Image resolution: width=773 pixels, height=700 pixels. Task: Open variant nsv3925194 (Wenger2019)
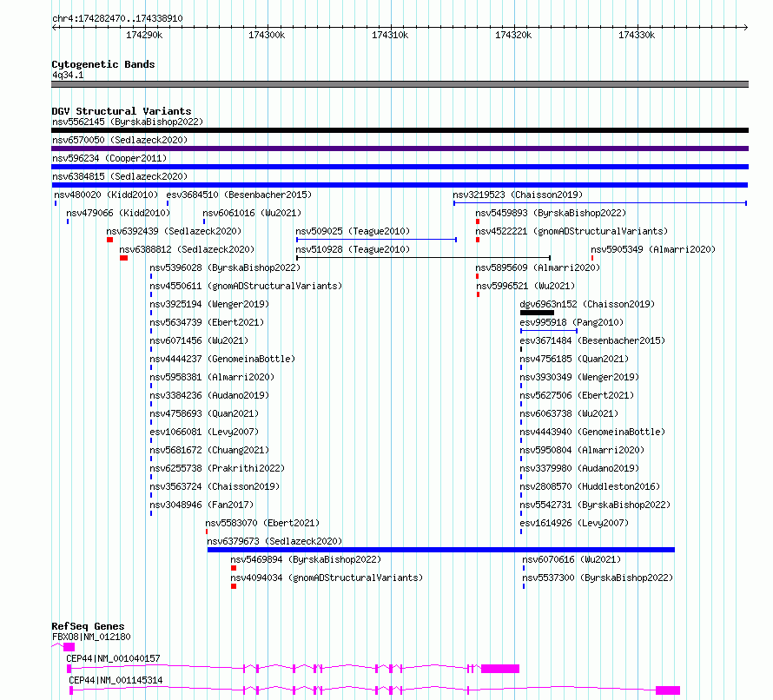coord(209,304)
